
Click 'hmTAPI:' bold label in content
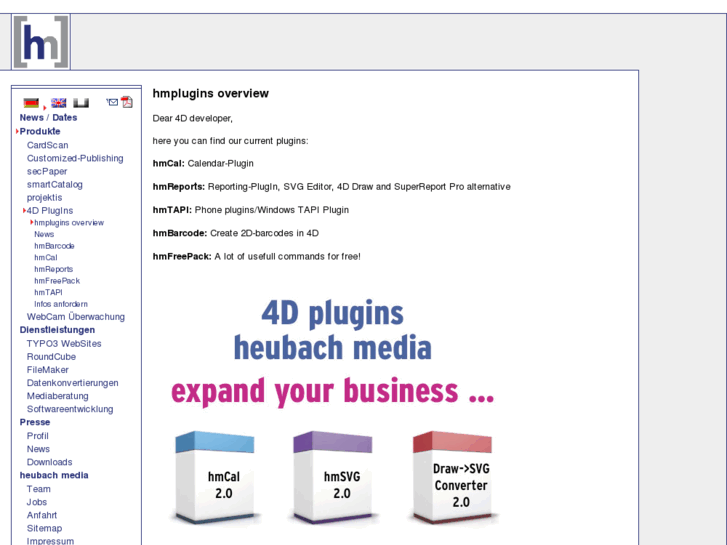(172, 210)
